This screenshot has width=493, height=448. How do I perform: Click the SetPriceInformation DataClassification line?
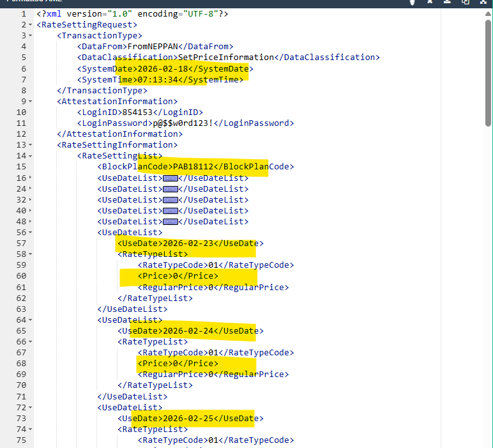(x=229, y=58)
